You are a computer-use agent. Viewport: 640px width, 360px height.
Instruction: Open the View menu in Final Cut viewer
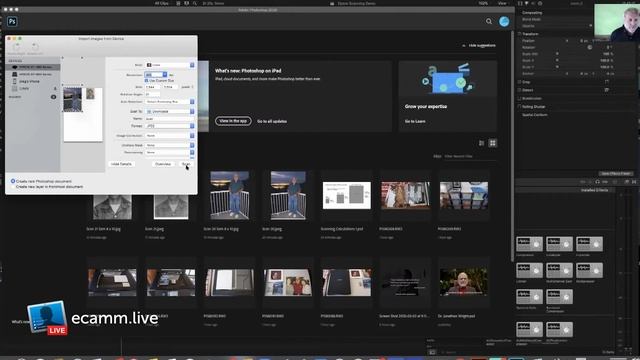pos(502,3)
